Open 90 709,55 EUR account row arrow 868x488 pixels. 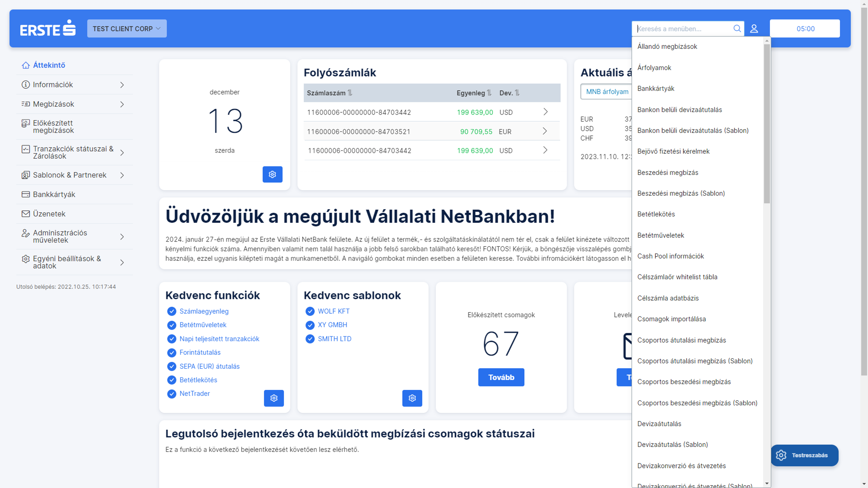(x=545, y=131)
